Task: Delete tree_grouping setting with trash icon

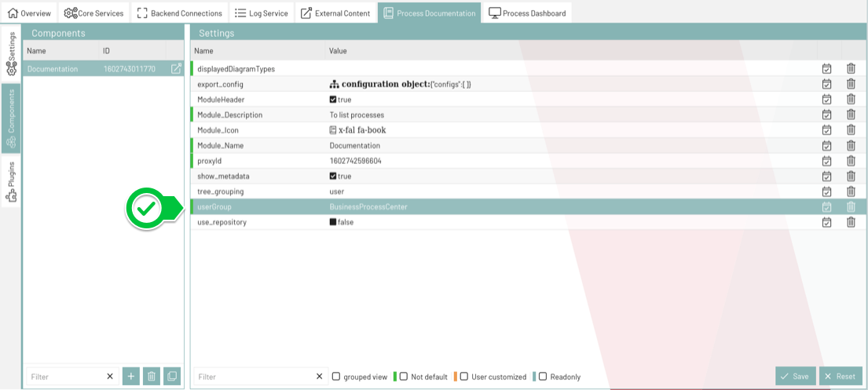Action: [x=851, y=191]
